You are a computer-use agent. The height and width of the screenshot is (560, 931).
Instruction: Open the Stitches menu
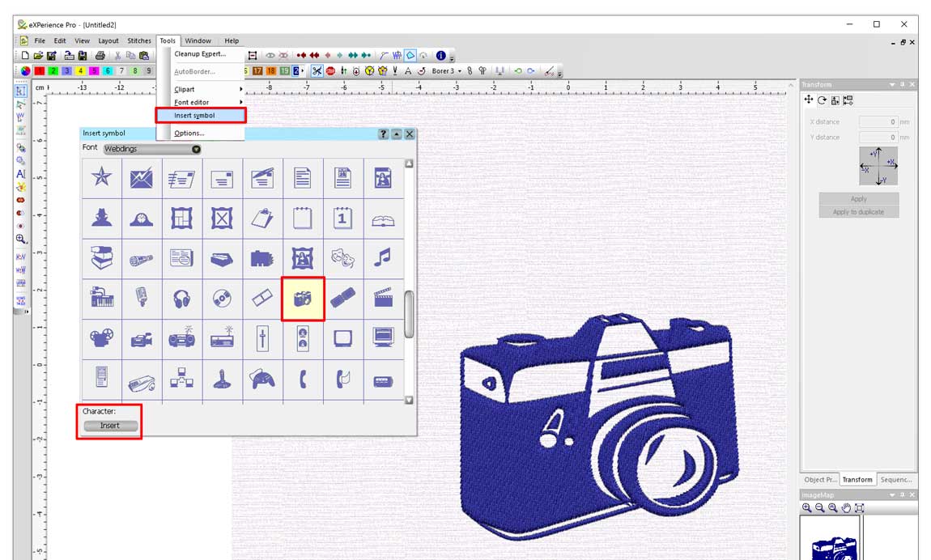pyautogui.click(x=139, y=41)
